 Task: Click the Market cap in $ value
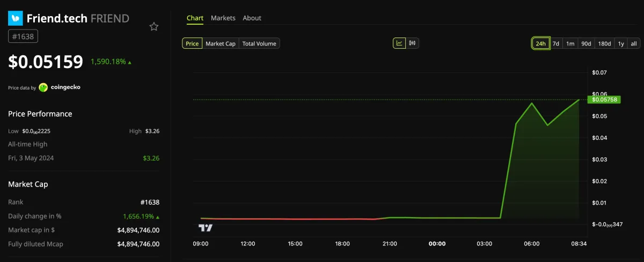point(138,230)
